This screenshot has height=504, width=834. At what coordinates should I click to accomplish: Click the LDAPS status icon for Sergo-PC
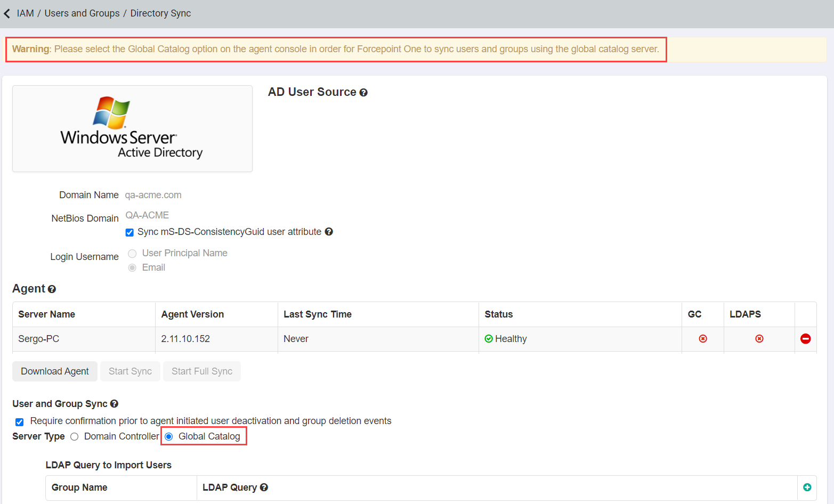click(759, 339)
